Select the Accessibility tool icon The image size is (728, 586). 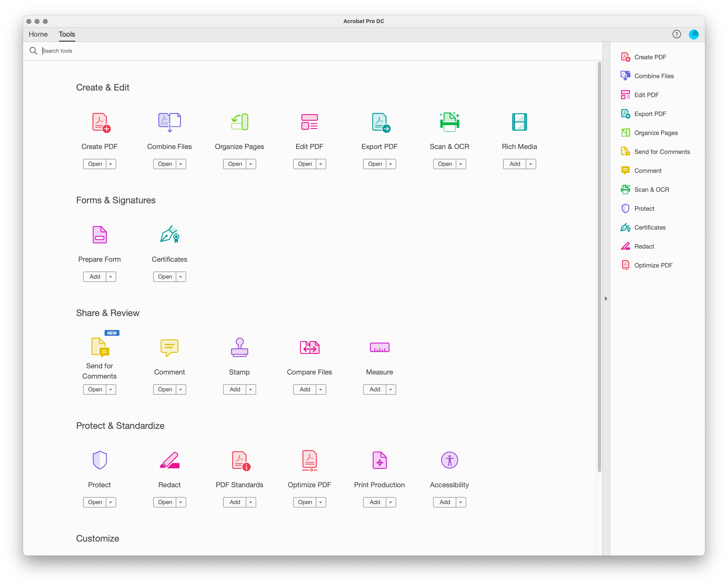point(449,460)
